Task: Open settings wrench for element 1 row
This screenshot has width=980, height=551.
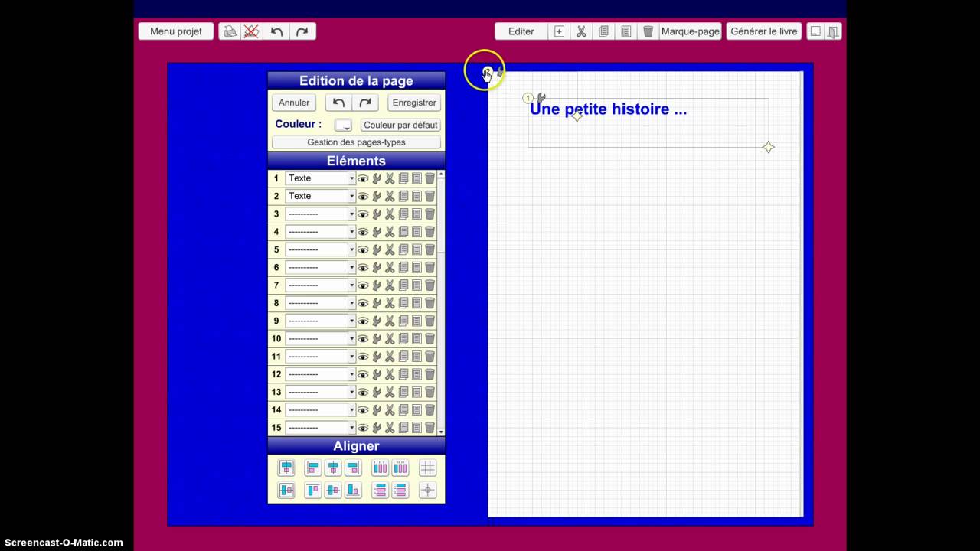Action: click(x=377, y=178)
